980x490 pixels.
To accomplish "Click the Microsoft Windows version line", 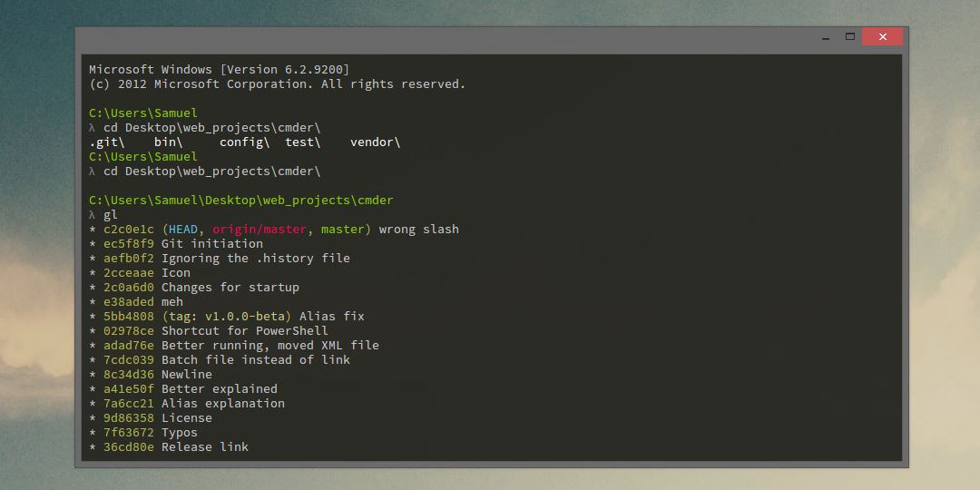I will (x=219, y=70).
